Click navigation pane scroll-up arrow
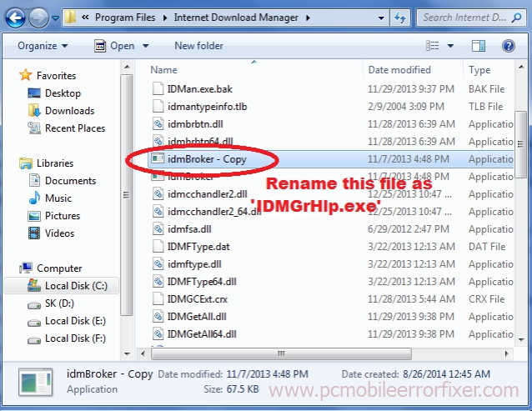Screen dimensions: 532x411 click(x=128, y=68)
